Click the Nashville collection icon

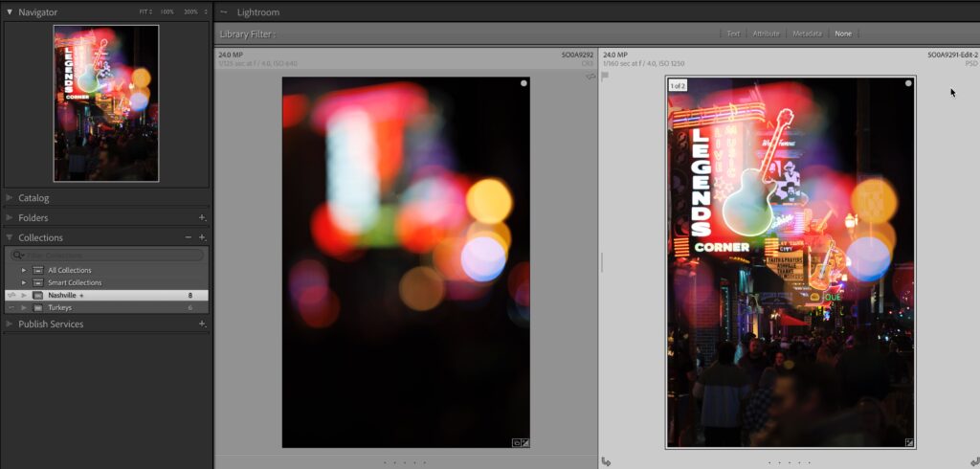click(x=38, y=295)
